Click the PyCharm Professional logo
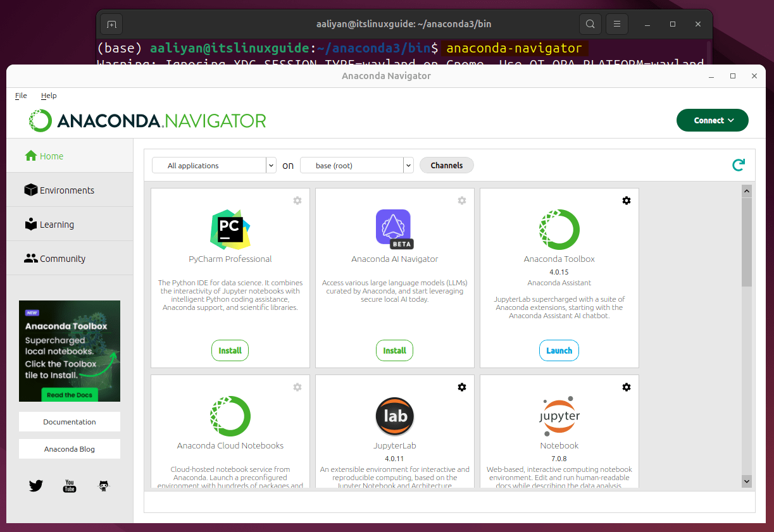Viewport: 774px width, 532px height. [x=230, y=229]
